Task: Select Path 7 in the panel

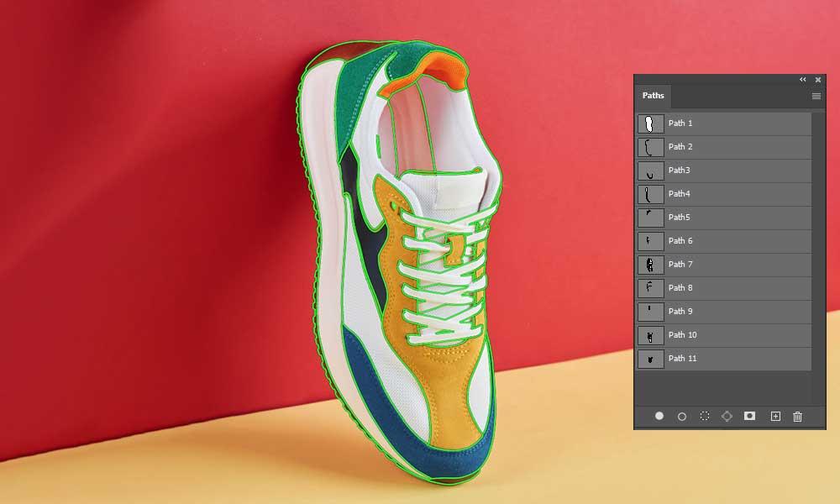Action: (x=722, y=265)
